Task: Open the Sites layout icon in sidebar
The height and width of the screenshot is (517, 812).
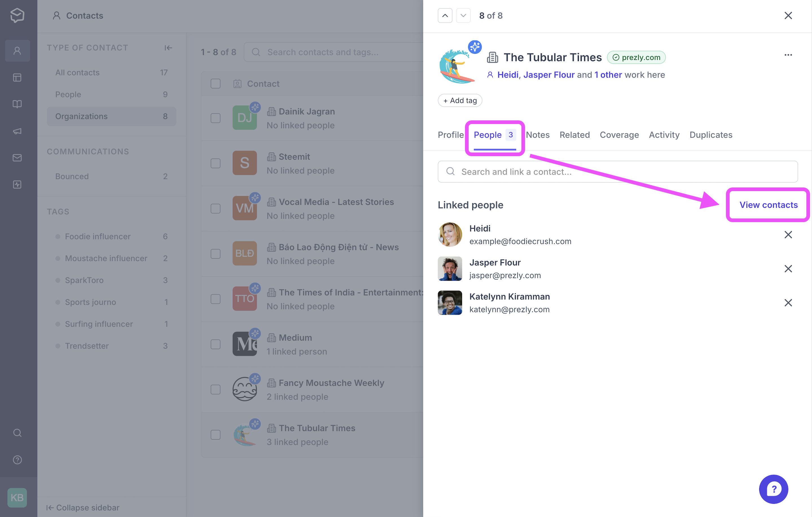Action: pos(17,78)
